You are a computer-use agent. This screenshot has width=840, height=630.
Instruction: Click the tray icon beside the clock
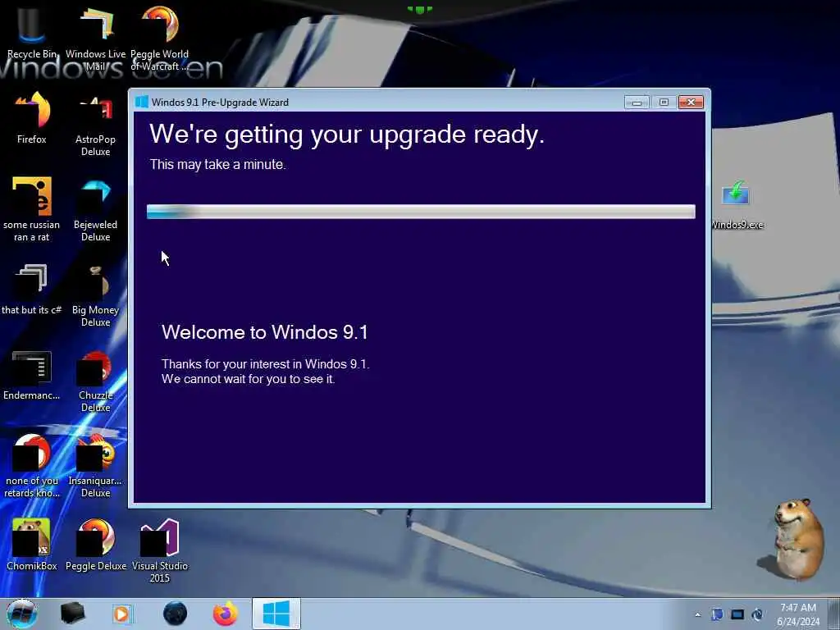pyautogui.click(x=757, y=614)
